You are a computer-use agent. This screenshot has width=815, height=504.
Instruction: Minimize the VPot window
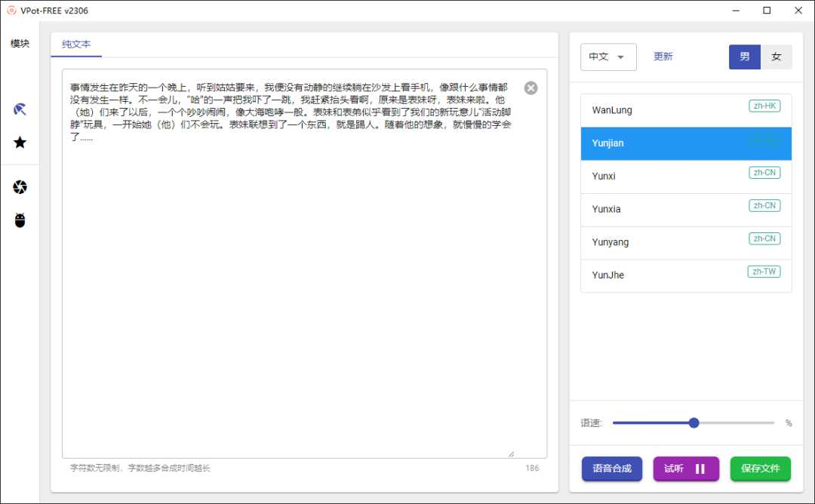(x=736, y=11)
